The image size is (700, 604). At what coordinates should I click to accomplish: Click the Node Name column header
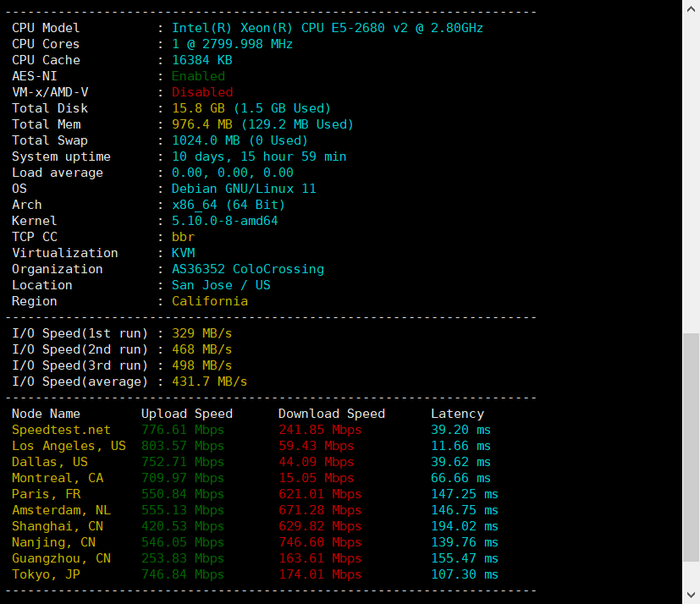(x=46, y=414)
